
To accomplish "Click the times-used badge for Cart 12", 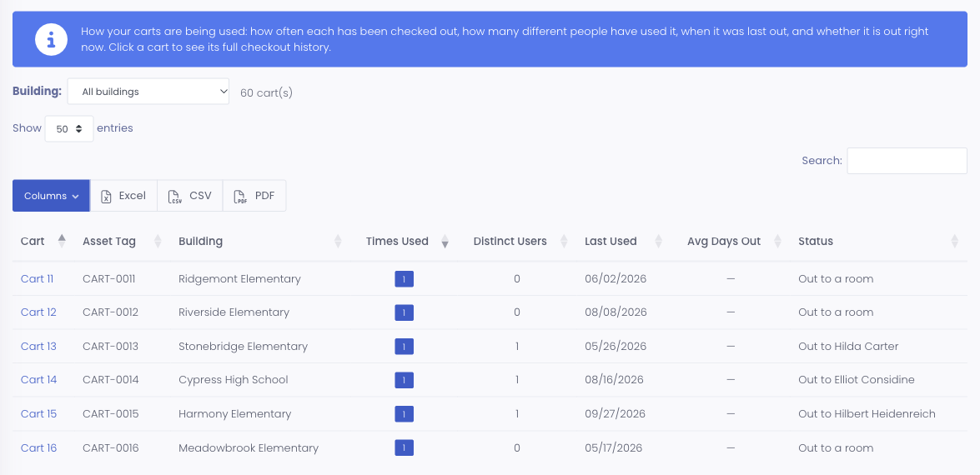I will click(404, 312).
